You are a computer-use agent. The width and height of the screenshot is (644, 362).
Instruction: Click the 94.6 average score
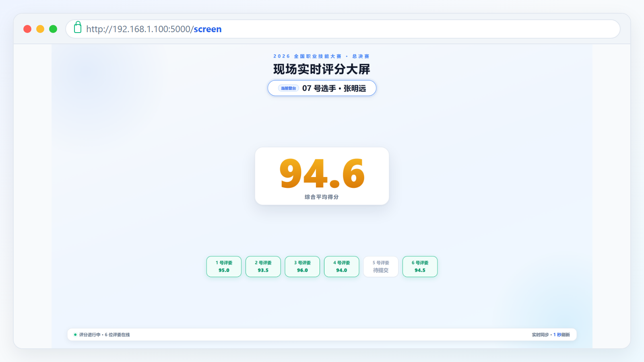tap(322, 173)
